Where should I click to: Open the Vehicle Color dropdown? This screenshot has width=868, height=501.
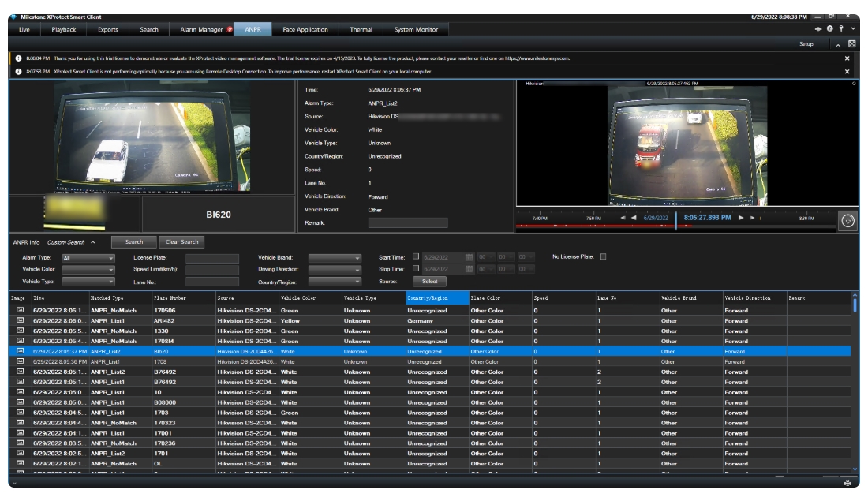pyautogui.click(x=88, y=270)
